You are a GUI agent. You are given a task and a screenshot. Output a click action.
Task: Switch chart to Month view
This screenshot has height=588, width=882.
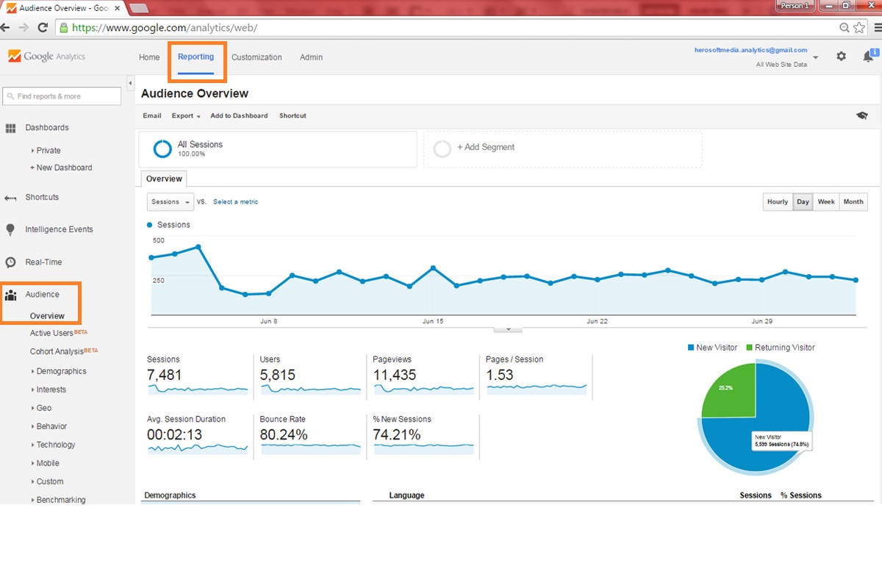[853, 202]
